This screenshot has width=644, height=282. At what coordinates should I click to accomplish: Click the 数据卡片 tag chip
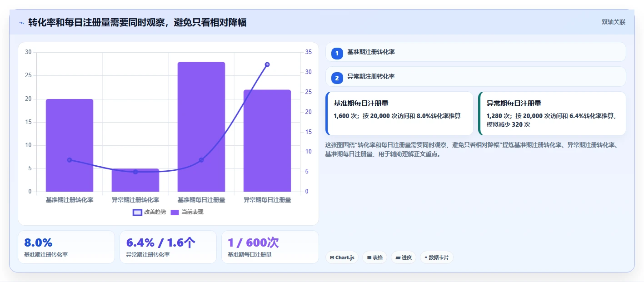coord(436,257)
